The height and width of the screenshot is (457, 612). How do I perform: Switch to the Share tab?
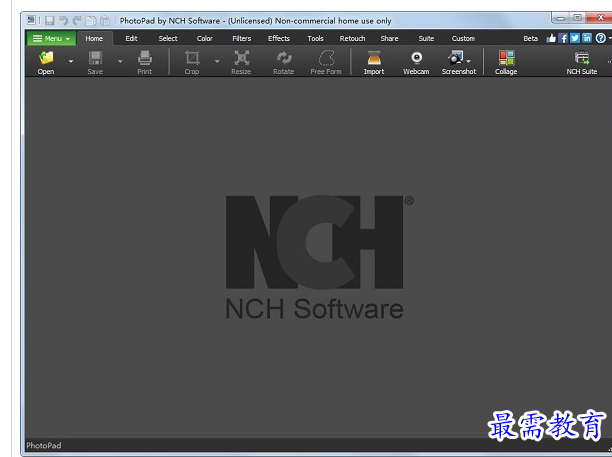coord(390,38)
